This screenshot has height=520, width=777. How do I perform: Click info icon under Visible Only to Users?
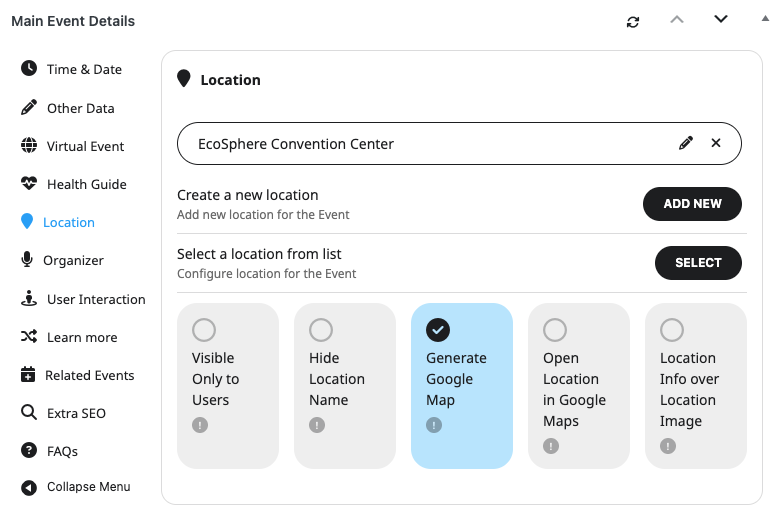pyautogui.click(x=199, y=425)
